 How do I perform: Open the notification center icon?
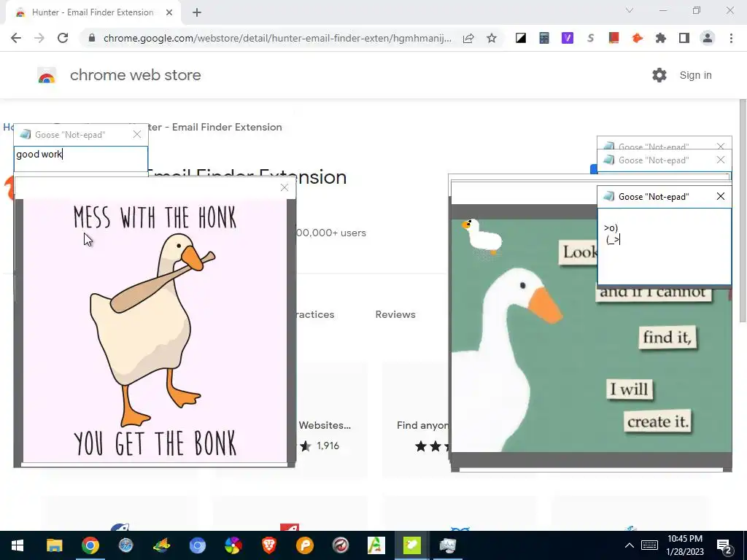point(724,545)
